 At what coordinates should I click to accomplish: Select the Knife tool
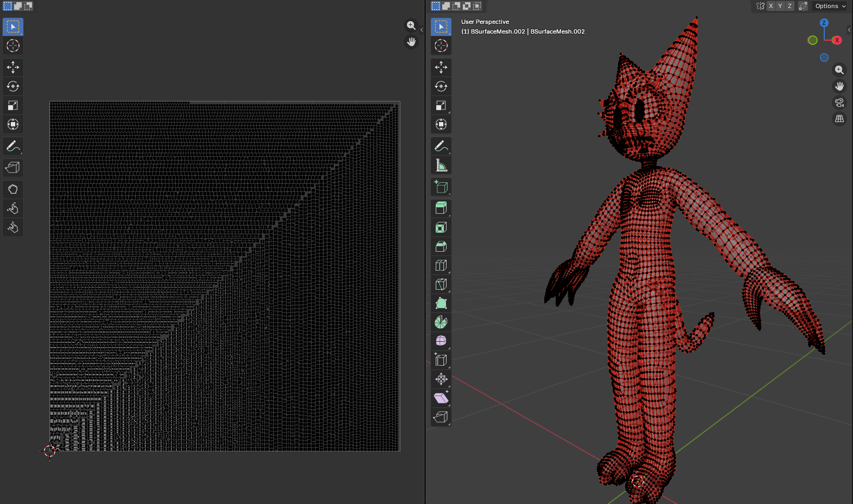pyautogui.click(x=441, y=284)
